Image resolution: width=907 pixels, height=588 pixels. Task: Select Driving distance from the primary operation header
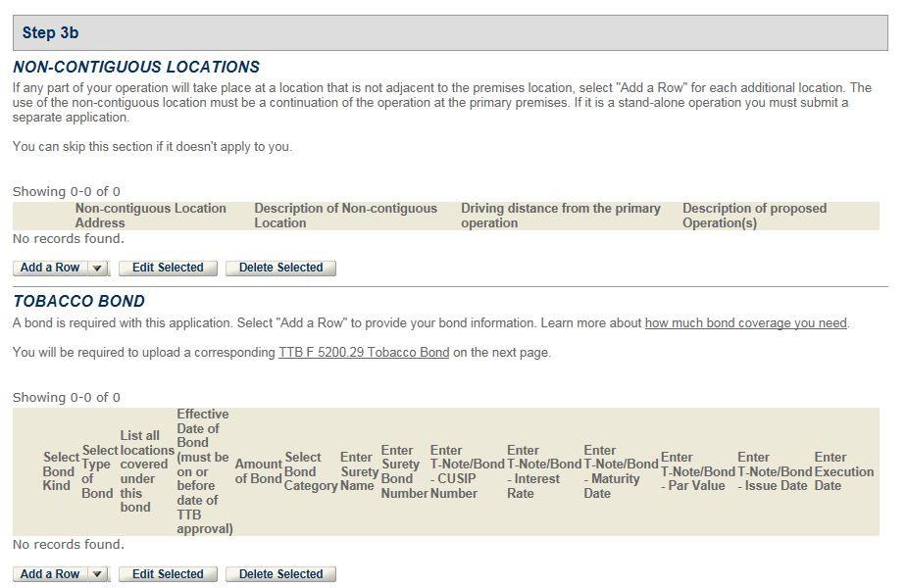point(560,216)
